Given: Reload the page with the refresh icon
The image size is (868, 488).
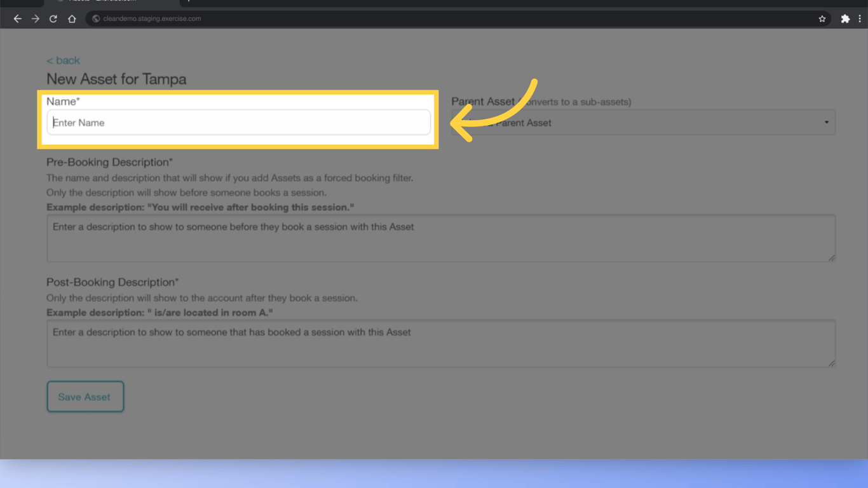Looking at the screenshot, I should pyautogui.click(x=53, y=19).
